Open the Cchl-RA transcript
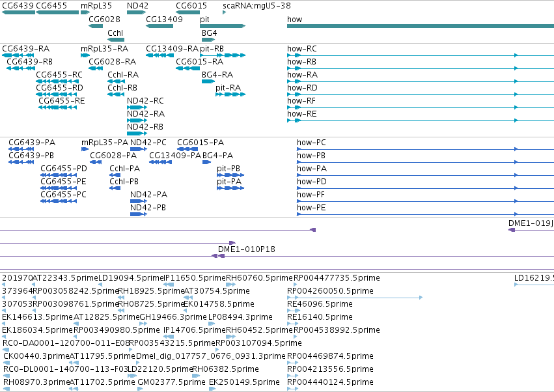Screen dimensions: 554x392 pos(116,81)
